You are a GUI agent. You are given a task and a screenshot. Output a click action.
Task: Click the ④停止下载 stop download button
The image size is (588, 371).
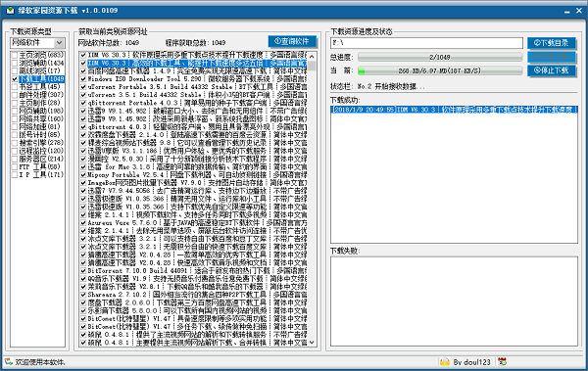point(552,70)
